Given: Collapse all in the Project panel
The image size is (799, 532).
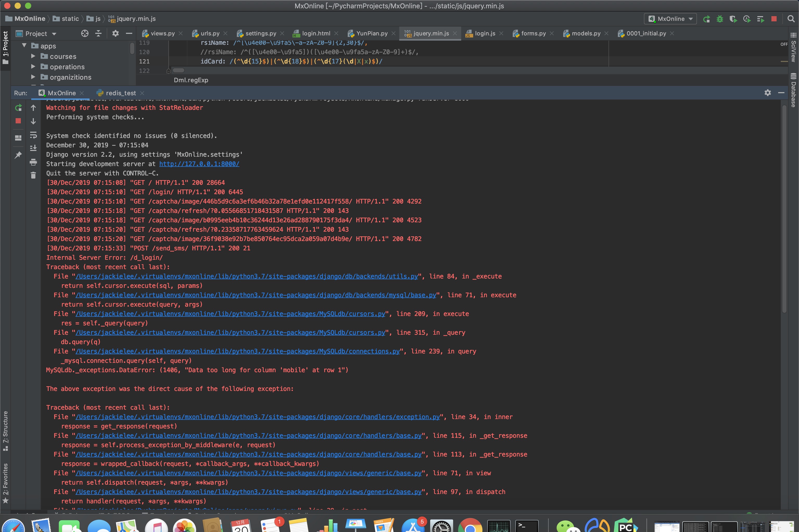Looking at the screenshot, I should tap(98, 33).
